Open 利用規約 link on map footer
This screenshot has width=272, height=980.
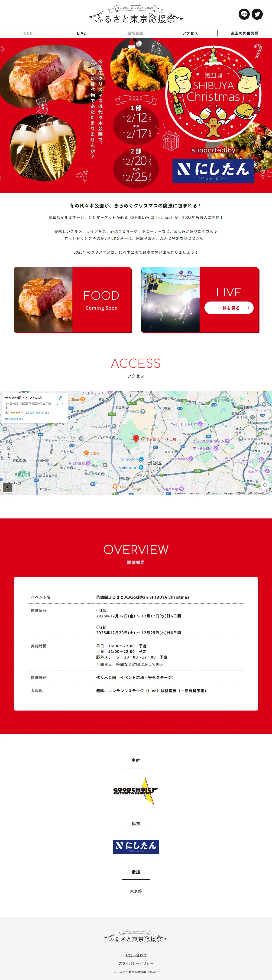(240, 493)
